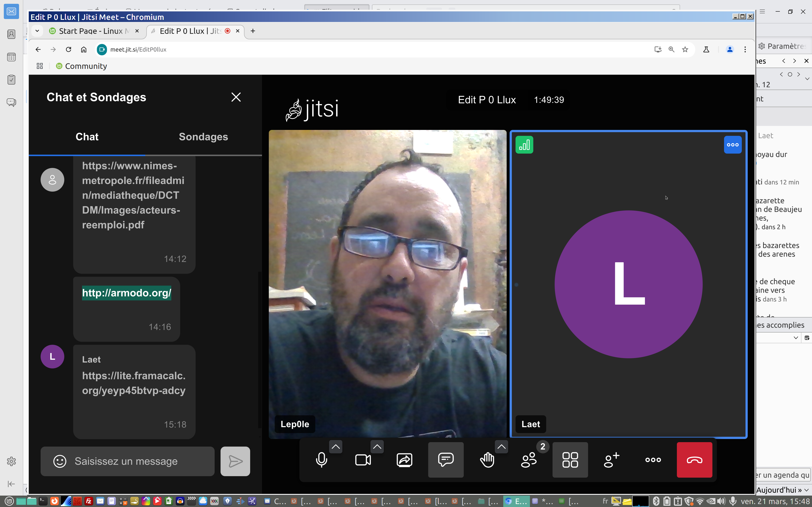Switch to the Sondages tab
This screenshot has height=507, width=812.
click(203, 137)
